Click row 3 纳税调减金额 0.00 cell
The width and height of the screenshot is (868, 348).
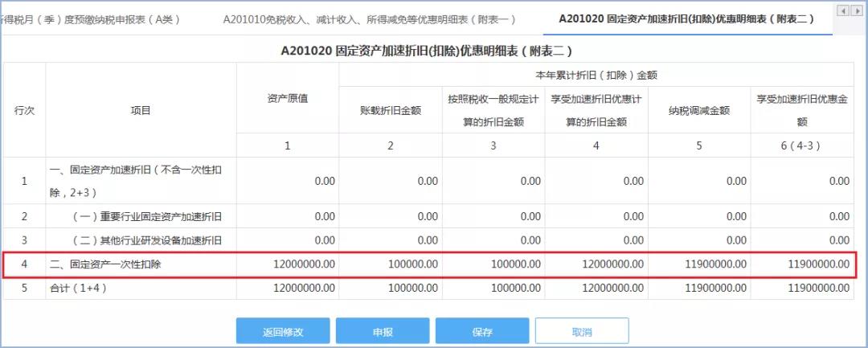700,240
